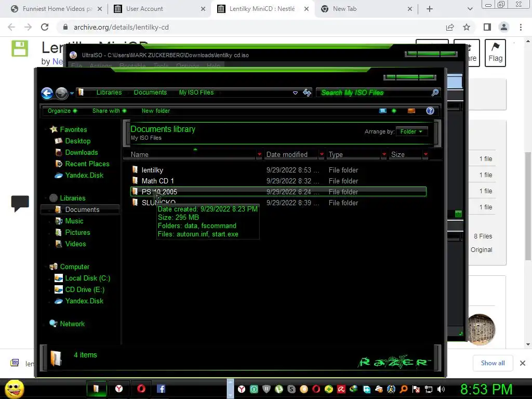Open the Name column filter dropdown
The width and height of the screenshot is (532, 399).
point(260,155)
